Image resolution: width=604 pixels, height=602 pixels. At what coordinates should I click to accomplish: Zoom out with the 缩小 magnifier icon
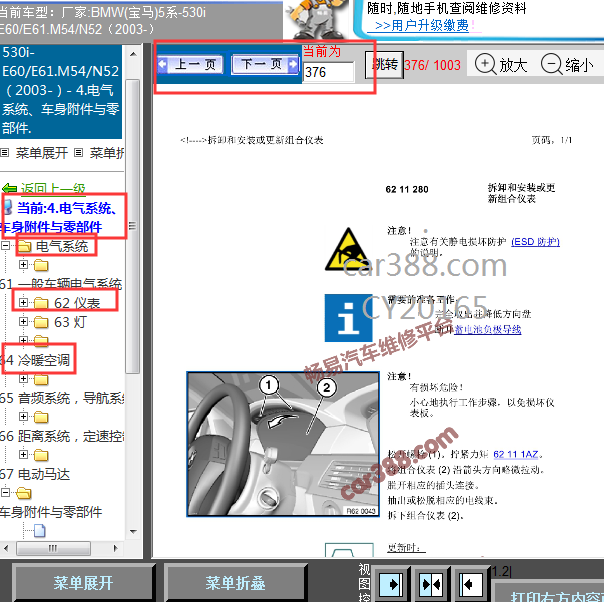(551, 64)
